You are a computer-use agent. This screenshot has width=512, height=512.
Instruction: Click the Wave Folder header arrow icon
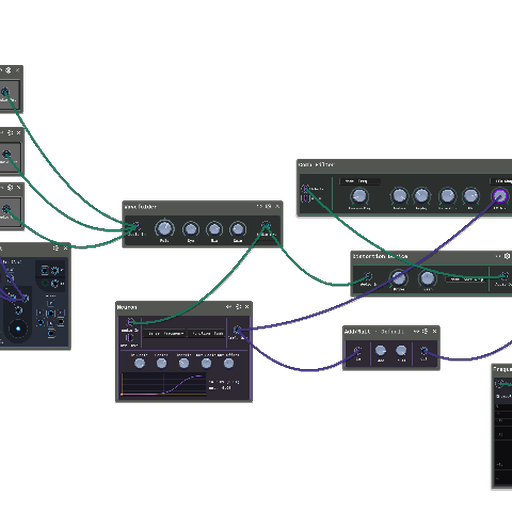point(259,207)
